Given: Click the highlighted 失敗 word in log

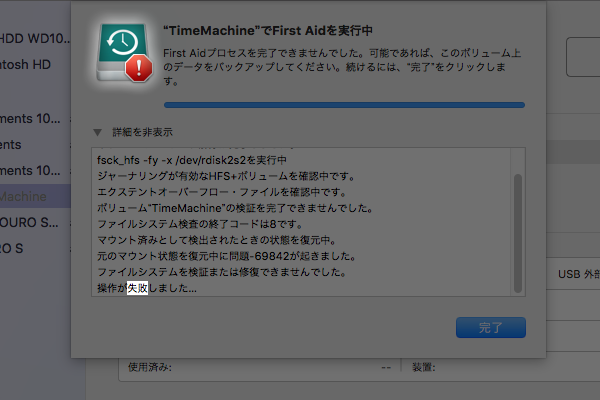Looking at the screenshot, I should coord(137,288).
